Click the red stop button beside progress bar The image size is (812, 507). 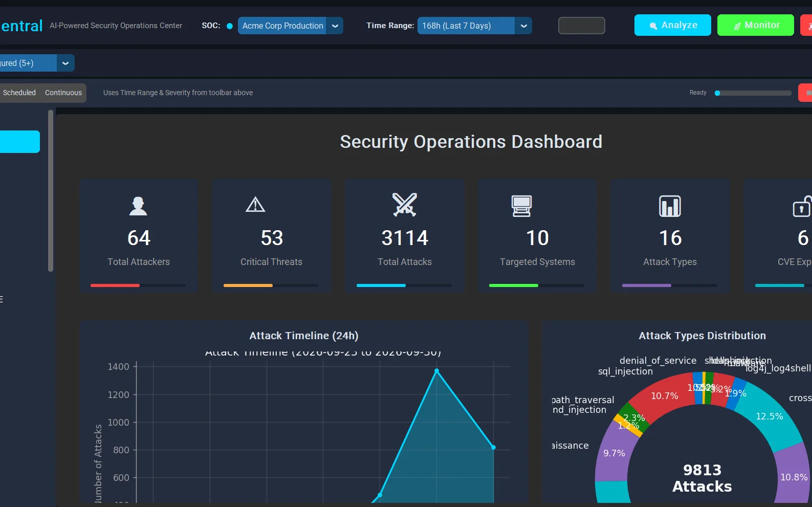click(806, 93)
